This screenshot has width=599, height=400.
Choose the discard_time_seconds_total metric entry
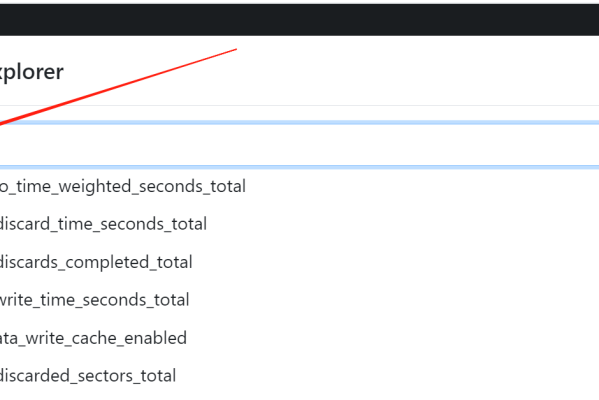coord(103,224)
